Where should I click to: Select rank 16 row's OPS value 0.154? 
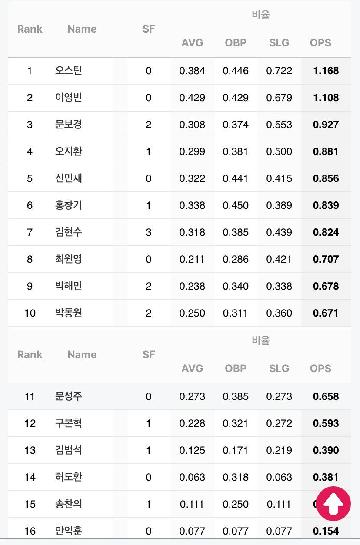(326, 531)
